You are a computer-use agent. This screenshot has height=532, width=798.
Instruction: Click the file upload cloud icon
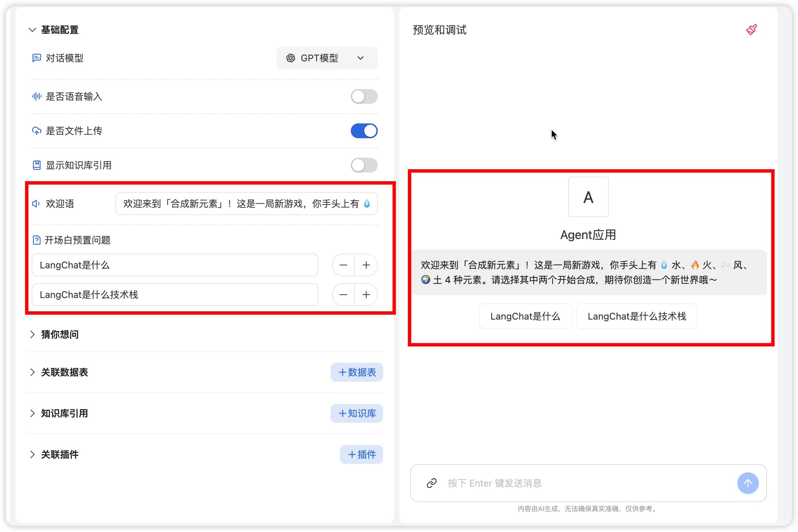pos(36,131)
